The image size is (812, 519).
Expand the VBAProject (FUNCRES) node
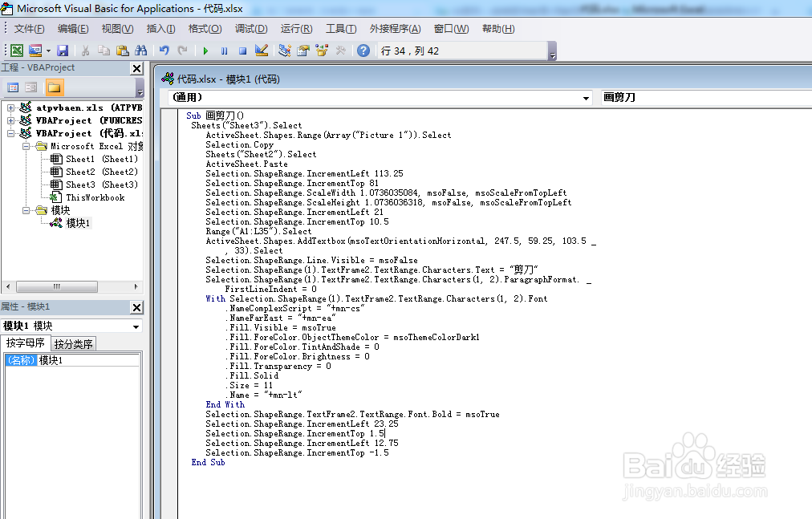pos(10,120)
